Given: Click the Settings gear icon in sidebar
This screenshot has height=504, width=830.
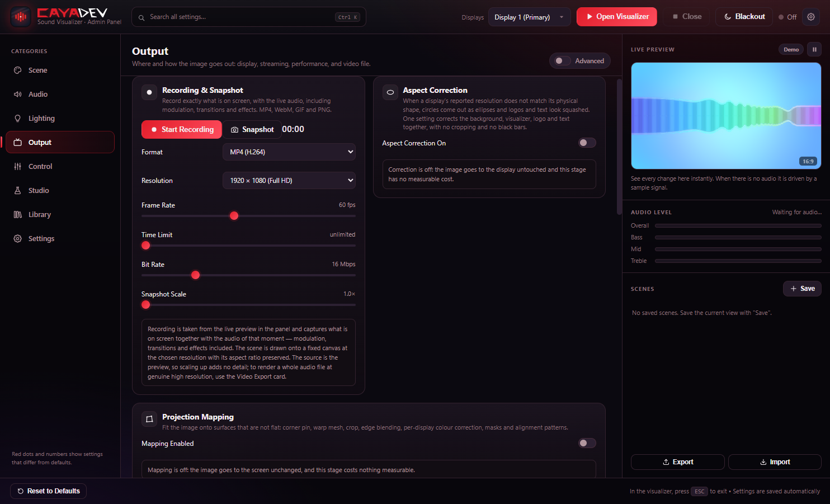Looking at the screenshot, I should click(x=18, y=239).
